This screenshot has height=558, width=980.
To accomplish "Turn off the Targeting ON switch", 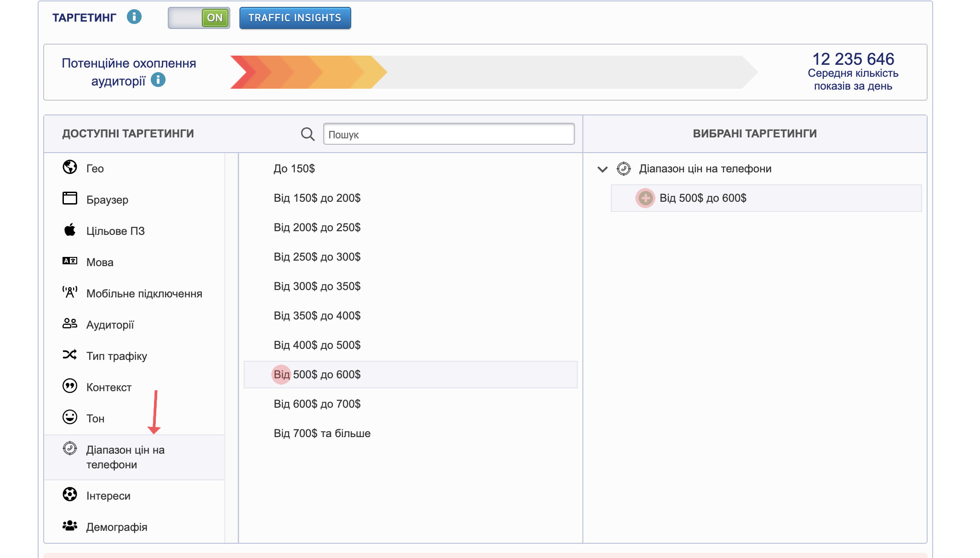I will click(199, 18).
